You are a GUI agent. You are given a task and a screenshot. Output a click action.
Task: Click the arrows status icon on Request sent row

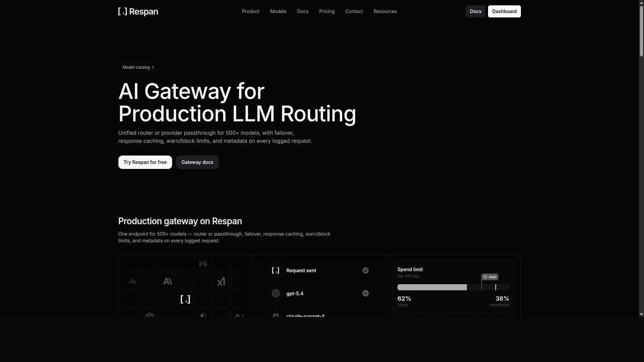pyautogui.click(x=366, y=270)
